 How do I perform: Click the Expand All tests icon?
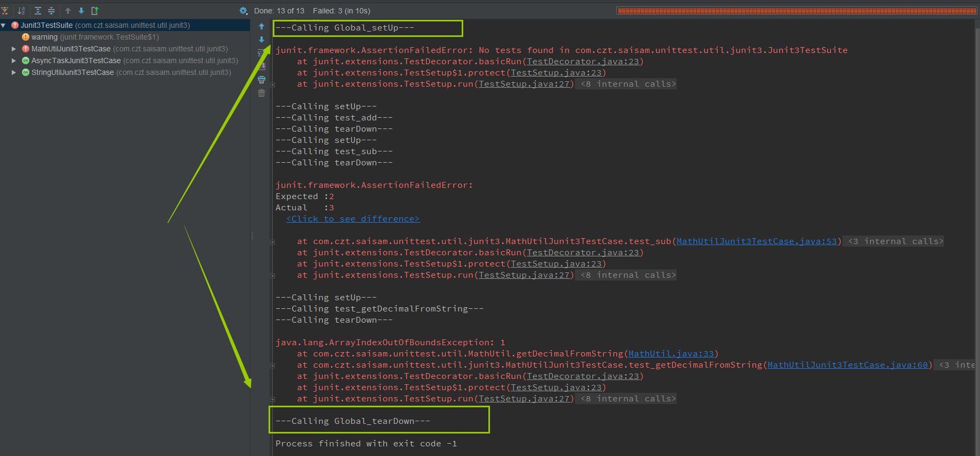(38, 11)
